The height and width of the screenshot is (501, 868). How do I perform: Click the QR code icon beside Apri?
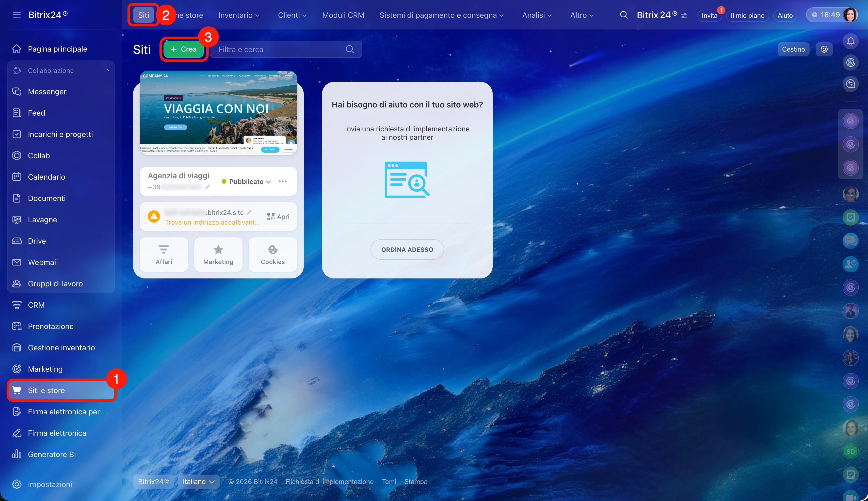(271, 216)
